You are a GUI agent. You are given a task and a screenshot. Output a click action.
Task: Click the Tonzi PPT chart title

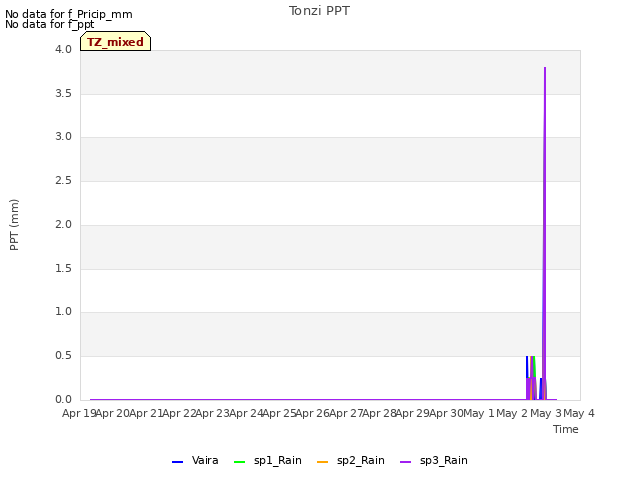(319, 11)
